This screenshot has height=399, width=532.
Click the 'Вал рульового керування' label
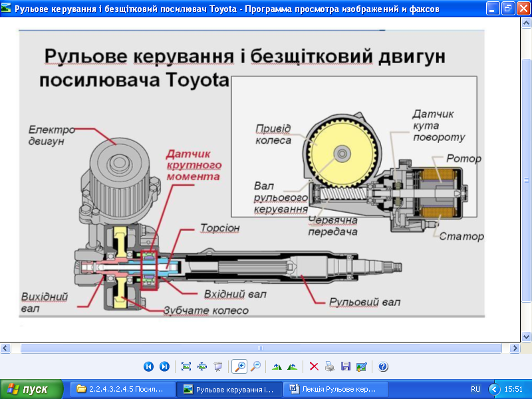click(281, 198)
